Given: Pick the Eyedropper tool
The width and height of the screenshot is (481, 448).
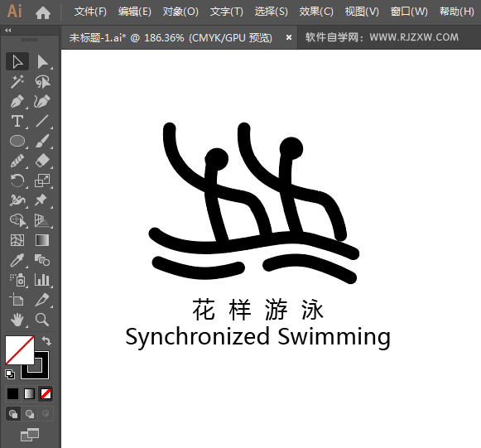Looking at the screenshot, I should click(17, 260).
